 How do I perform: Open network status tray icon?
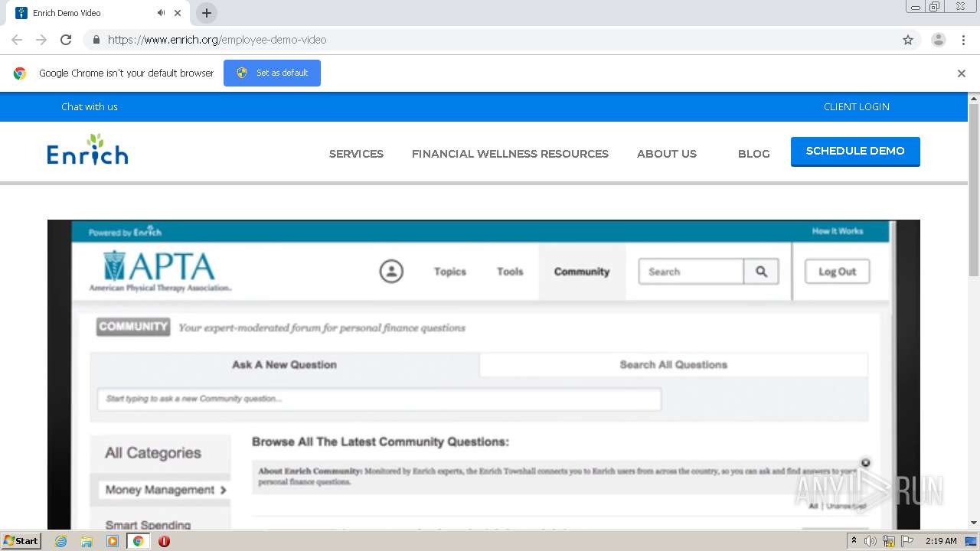click(x=889, y=541)
